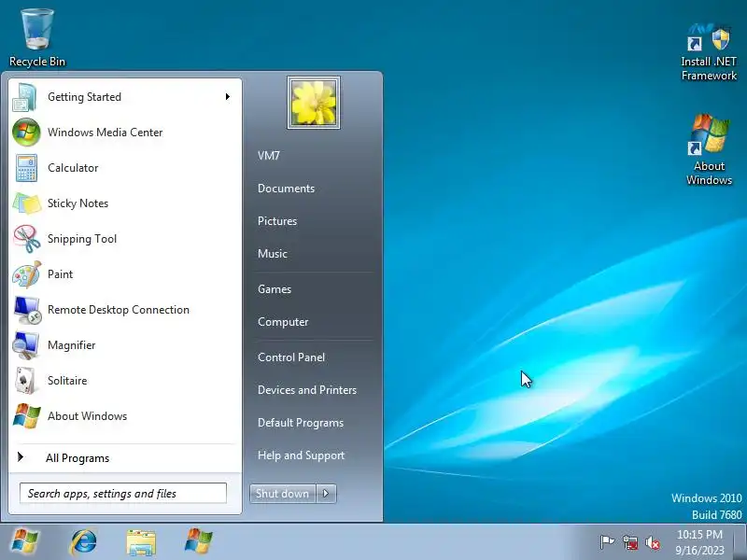
Task: Open the Solitaire card icon
Action: [25, 381]
